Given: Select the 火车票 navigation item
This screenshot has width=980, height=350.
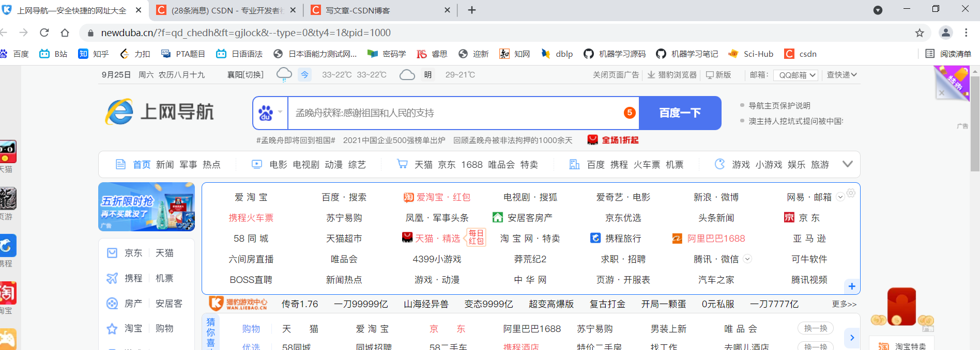Looking at the screenshot, I should coord(647,165).
